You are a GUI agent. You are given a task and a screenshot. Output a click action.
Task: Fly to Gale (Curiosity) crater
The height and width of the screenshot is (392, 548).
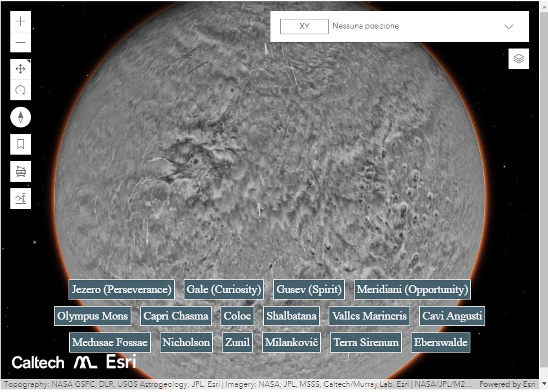coord(224,289)
